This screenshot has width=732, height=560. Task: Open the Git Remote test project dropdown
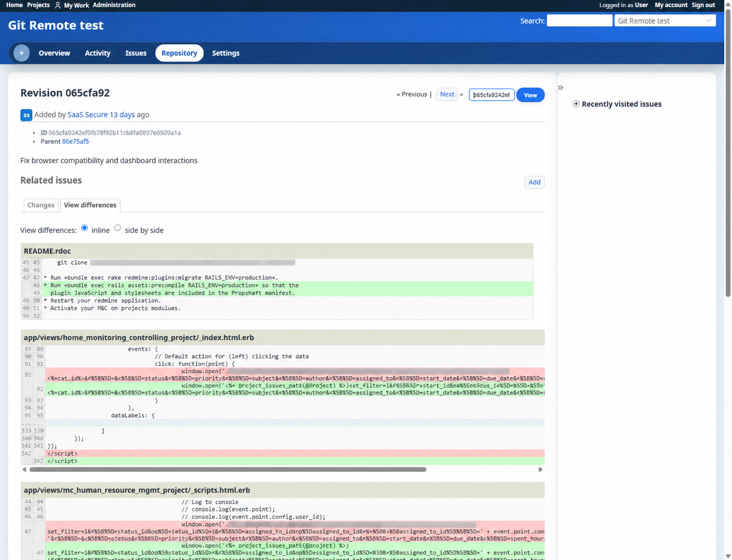pos(665,20)
